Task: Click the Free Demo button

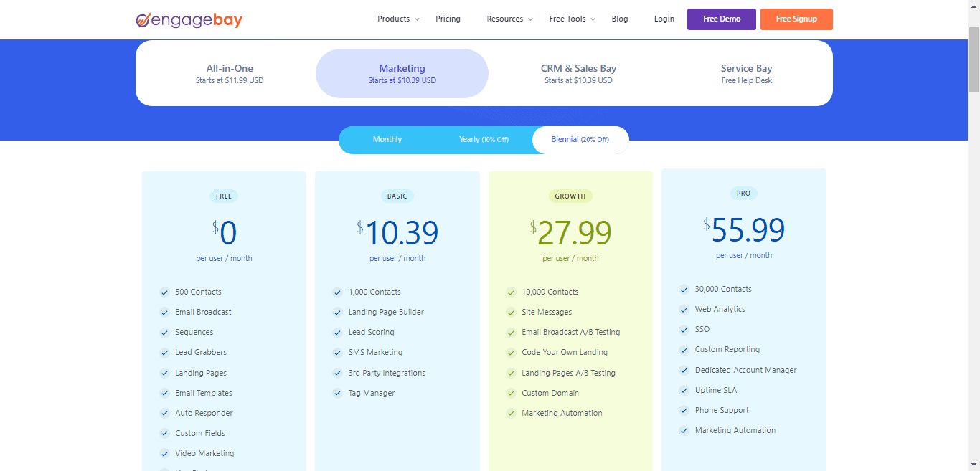Action: point(722,19)
